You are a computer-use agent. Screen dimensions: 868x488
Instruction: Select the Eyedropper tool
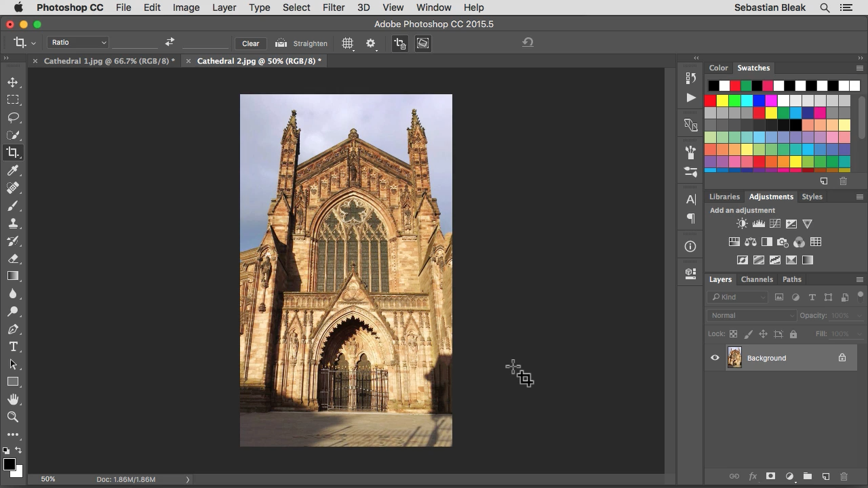coord(13,170)
